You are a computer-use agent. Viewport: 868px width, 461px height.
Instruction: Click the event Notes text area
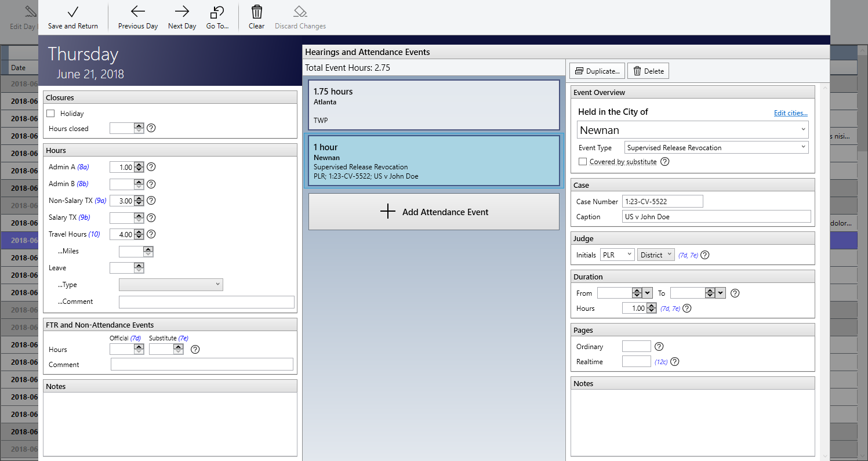click(693, 423)
